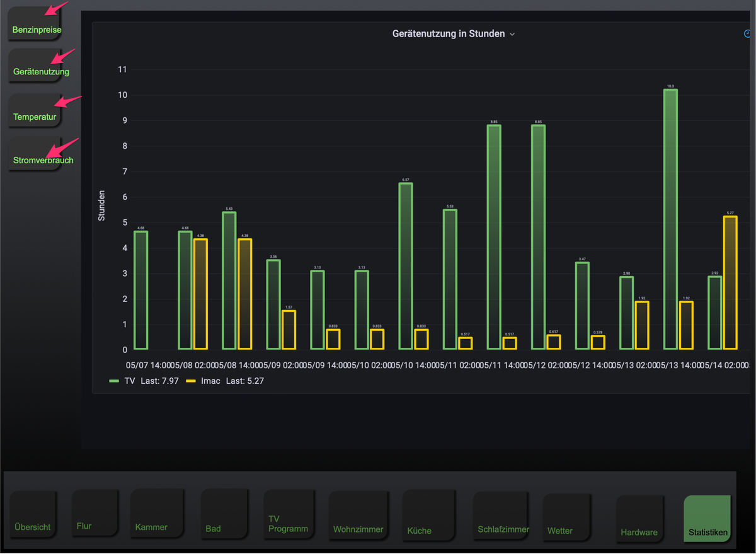Viewport: 756px width, 554px height.
Task: Click the clock time-range icon on the panel
Action: (748, 34)
